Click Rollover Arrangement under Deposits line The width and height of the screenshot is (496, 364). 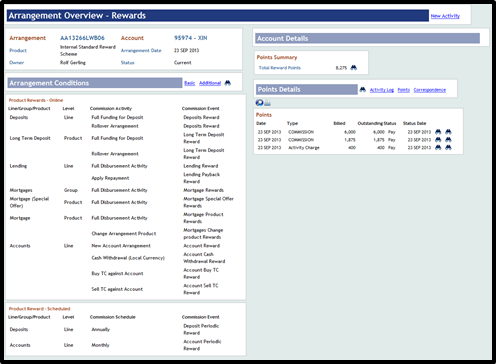coord(115,126)
